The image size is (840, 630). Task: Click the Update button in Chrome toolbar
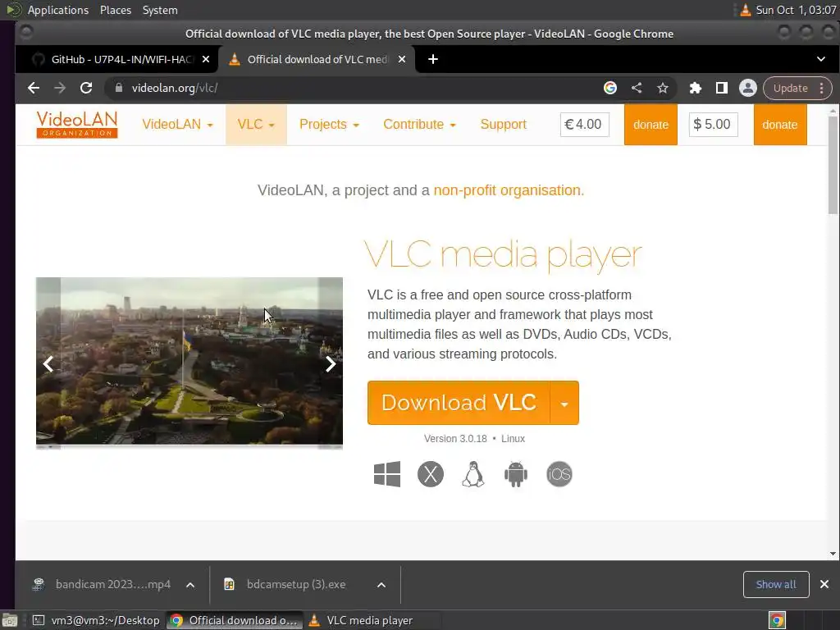790,88
